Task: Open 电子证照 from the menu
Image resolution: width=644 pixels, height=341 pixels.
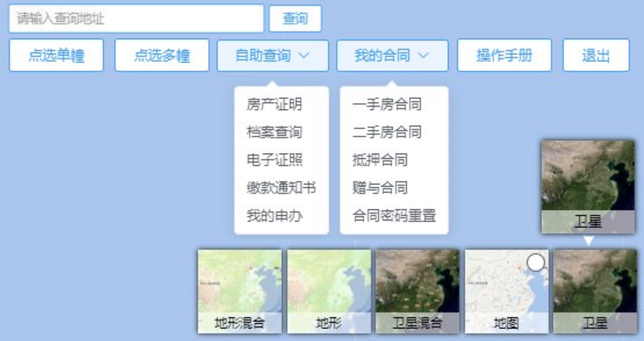Action: point(274,160)
